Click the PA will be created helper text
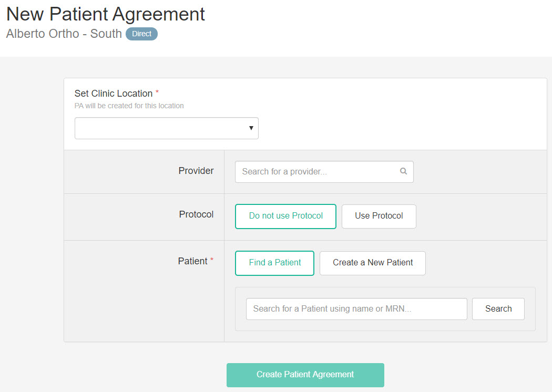Screen dimensions: 552x392 pyautogui.click(x=129, y=106)
